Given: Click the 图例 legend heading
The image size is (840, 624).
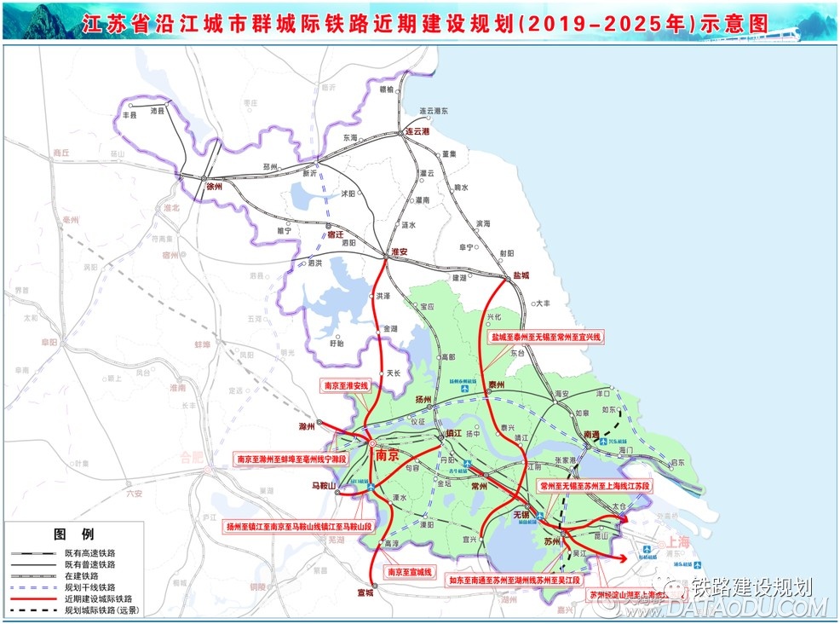Looking at the screenshot, I should click(x=74, y=534).
